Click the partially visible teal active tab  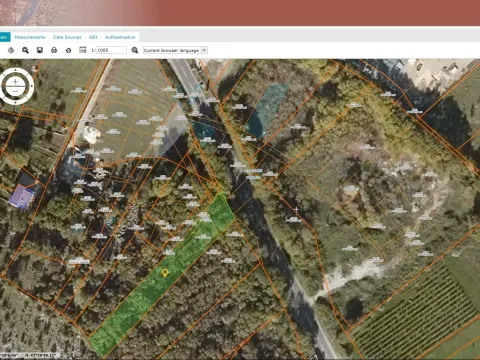pos(5,37)
